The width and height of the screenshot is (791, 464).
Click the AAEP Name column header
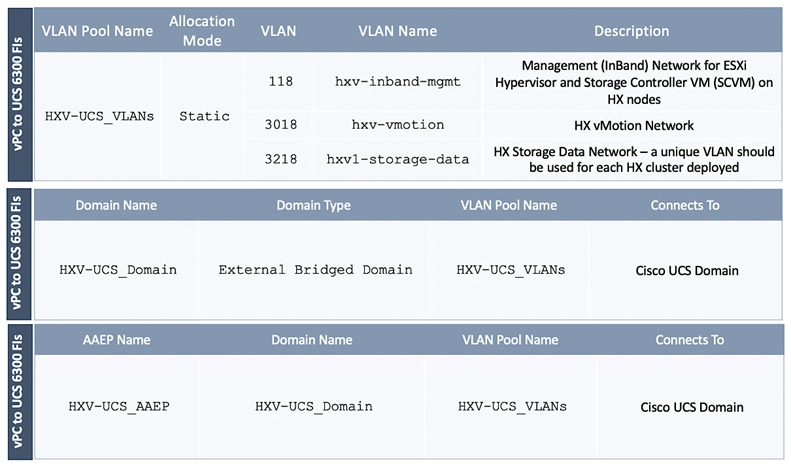(x=119, y=340)
